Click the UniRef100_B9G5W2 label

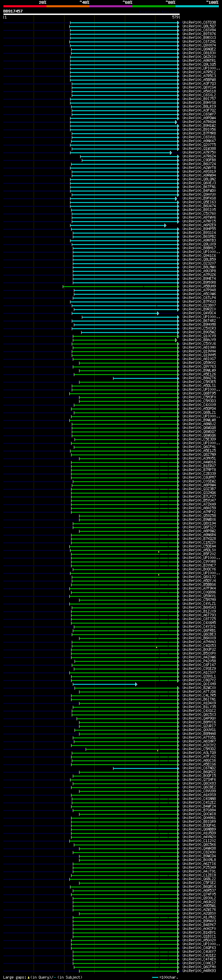pyautogui.click(x=199, y=332)
